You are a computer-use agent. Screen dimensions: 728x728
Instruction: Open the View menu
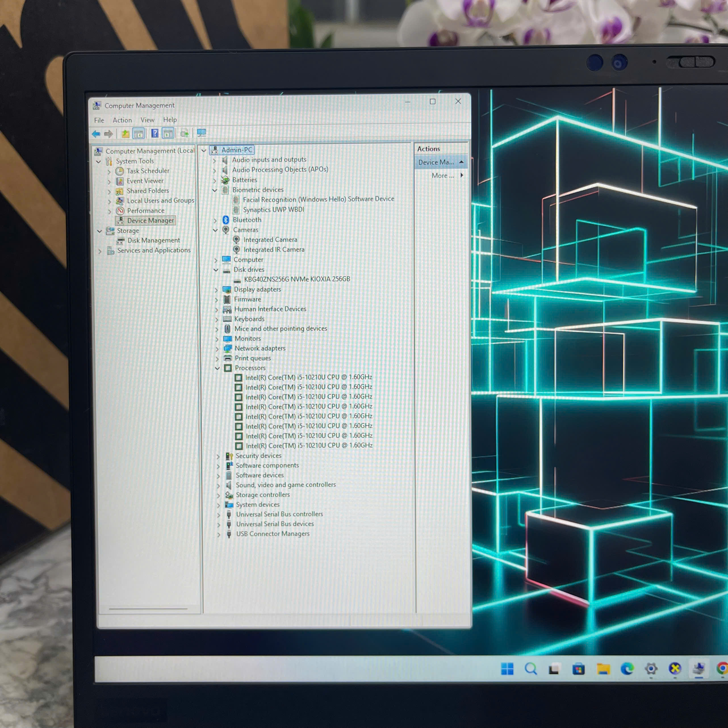pos(147,120)
